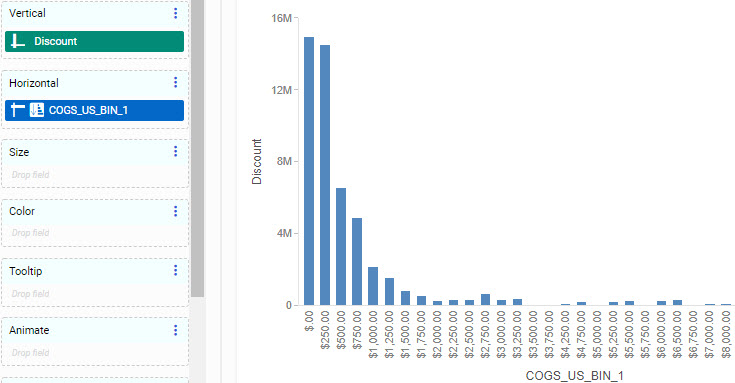Screen dimensions: 735x383
Task: Click the Vertical section heading
Action: [27, 13]
